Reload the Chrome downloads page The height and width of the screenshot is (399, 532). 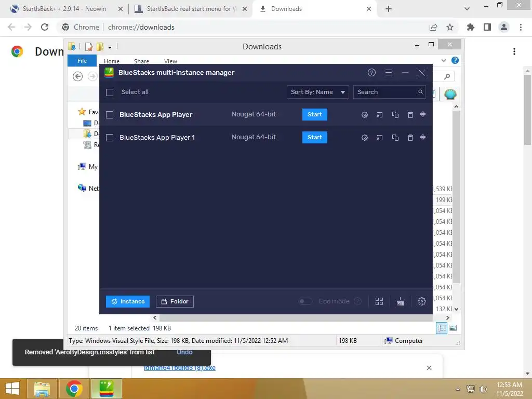[x=45, y=27]
